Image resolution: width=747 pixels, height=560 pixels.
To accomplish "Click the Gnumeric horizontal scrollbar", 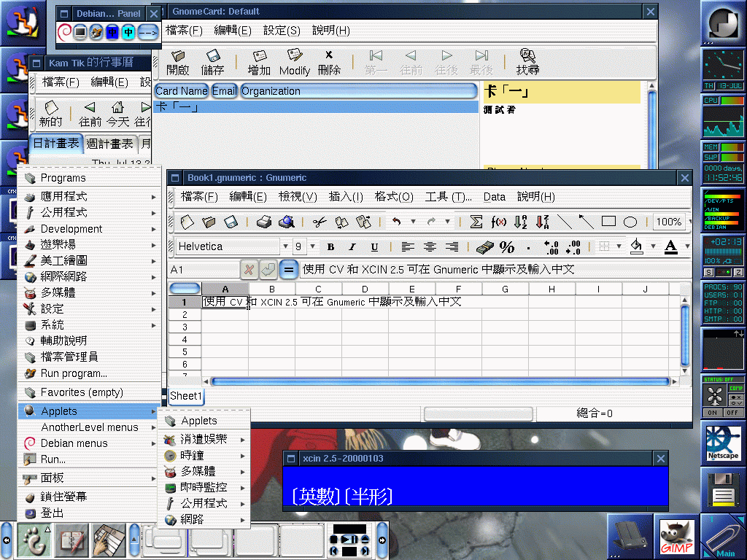I will 439,381.
